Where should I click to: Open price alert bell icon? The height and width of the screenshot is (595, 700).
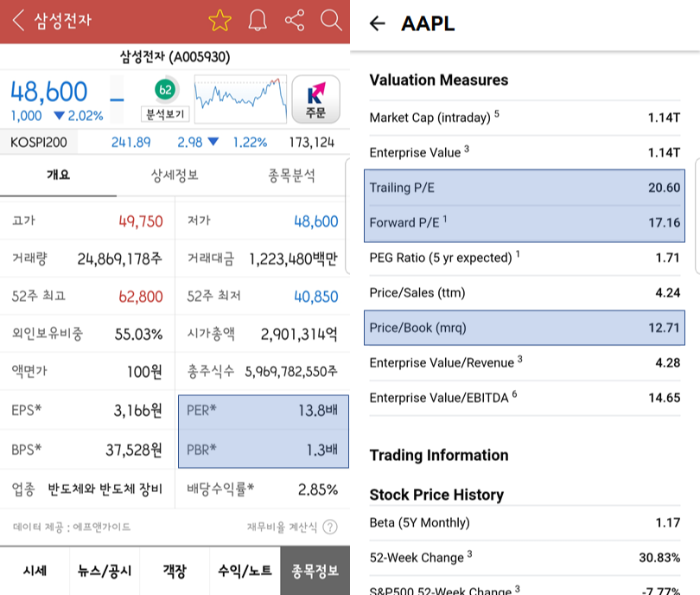click(258, 21)
